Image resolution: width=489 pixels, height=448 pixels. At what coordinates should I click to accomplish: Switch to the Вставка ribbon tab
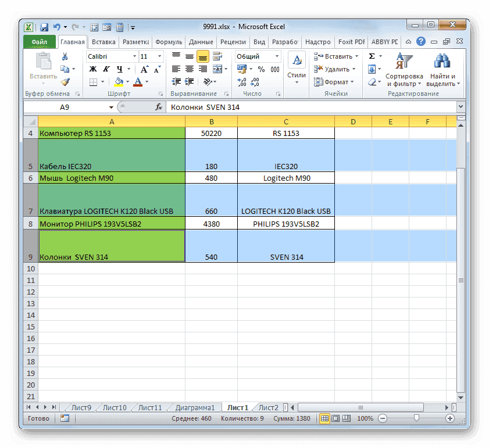(x=103, y=41)
